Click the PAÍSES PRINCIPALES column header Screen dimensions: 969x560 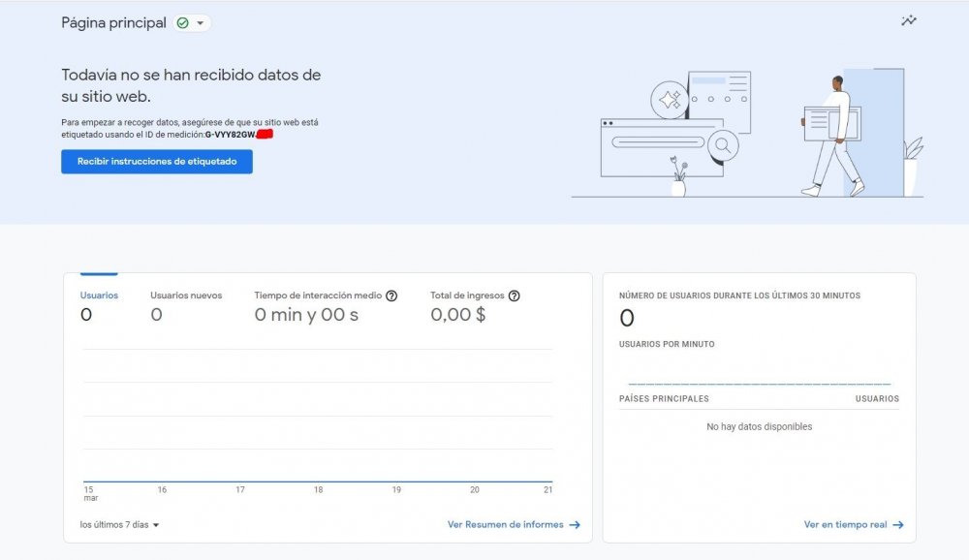tap(662, 398)
